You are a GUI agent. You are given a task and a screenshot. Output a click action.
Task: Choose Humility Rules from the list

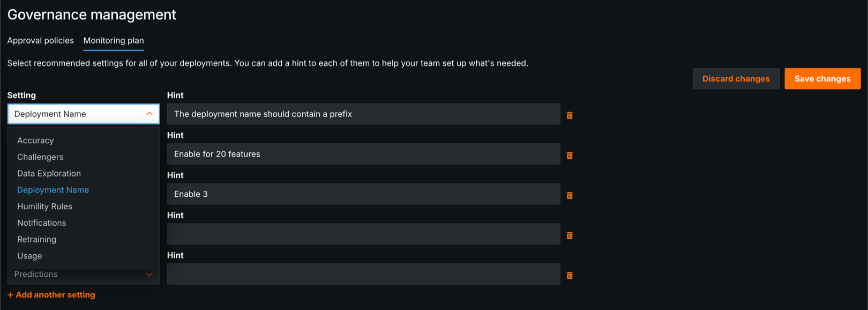tap(44, 206)
